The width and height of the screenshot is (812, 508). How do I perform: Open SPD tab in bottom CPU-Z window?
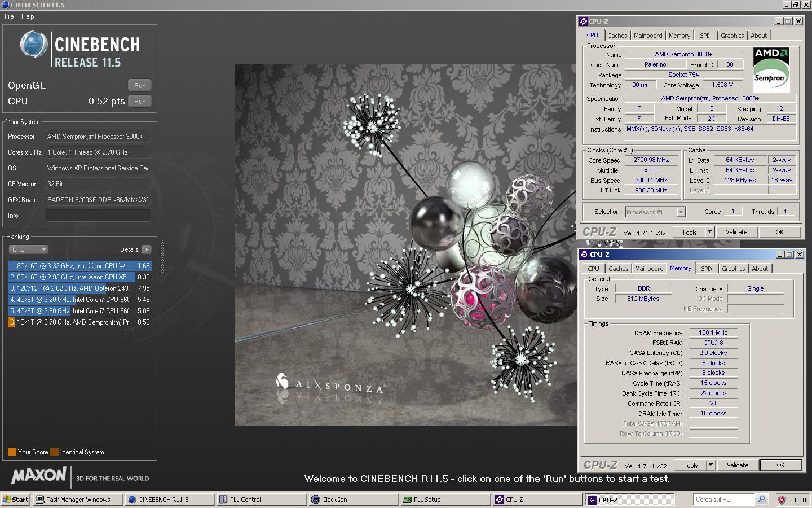tap(707, 269)
